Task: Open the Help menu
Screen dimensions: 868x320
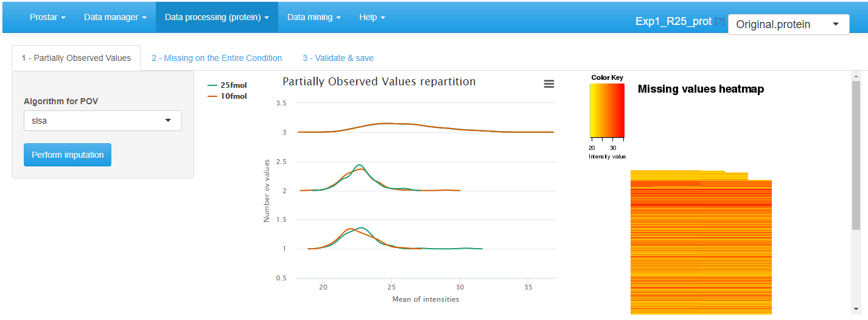Action: pyautogui.click(x=372, y=17)
